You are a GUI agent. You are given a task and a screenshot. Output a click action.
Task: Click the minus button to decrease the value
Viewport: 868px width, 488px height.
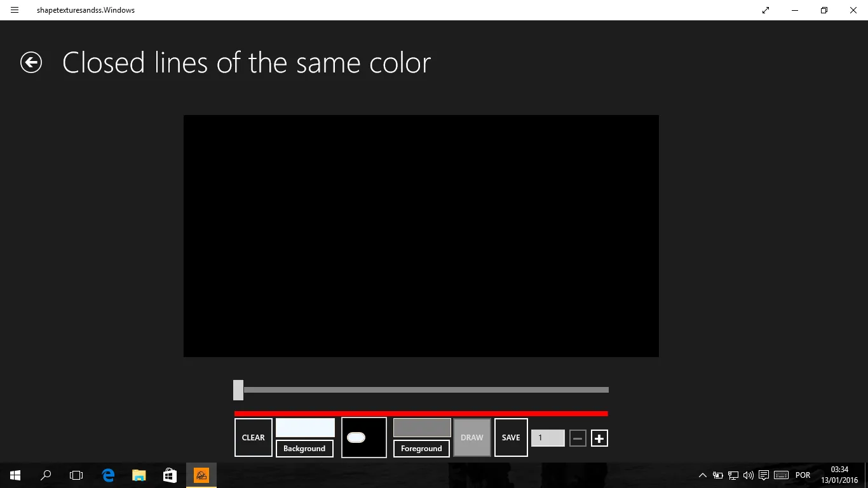click(578, 438)
